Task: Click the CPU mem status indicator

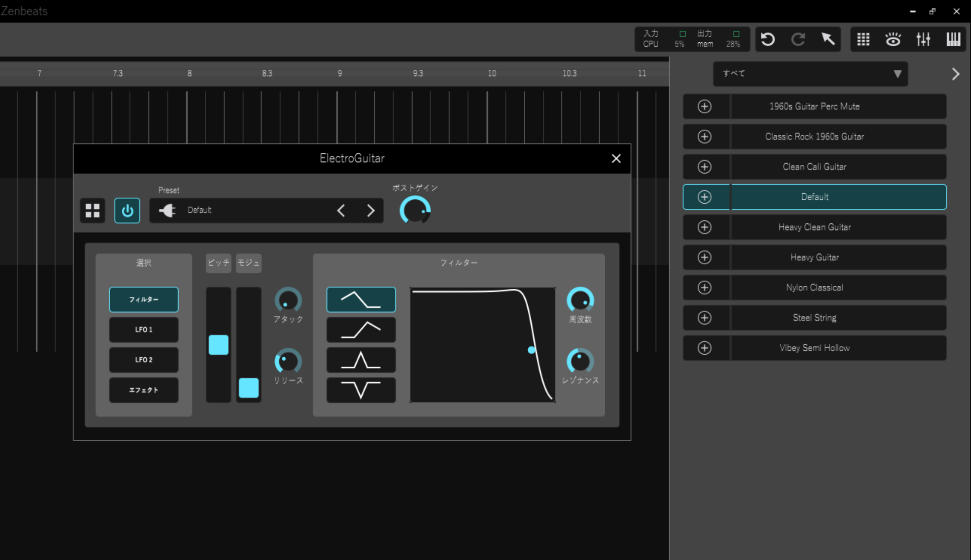Action: pyautogui.click(x=692, y=39)
